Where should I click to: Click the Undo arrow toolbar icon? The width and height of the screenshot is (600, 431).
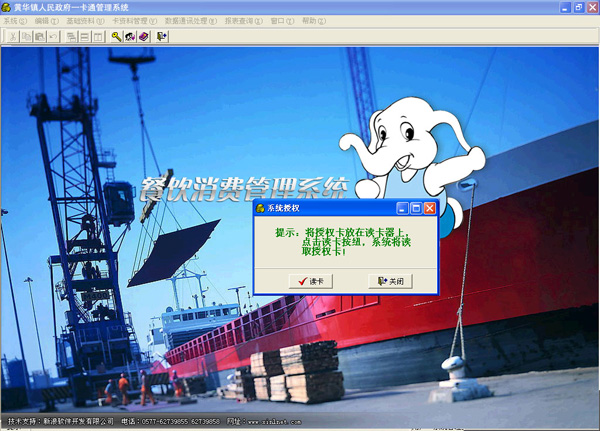pos(52,36)
